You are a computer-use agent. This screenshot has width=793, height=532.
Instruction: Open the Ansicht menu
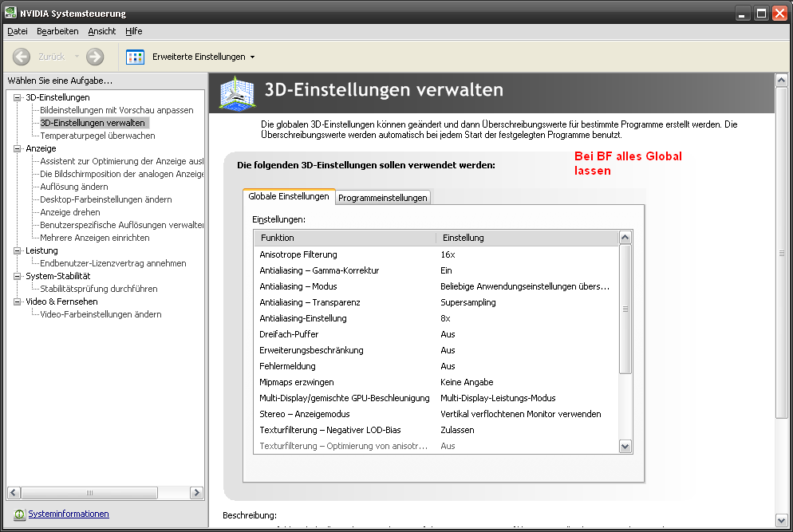coord(101,31)
